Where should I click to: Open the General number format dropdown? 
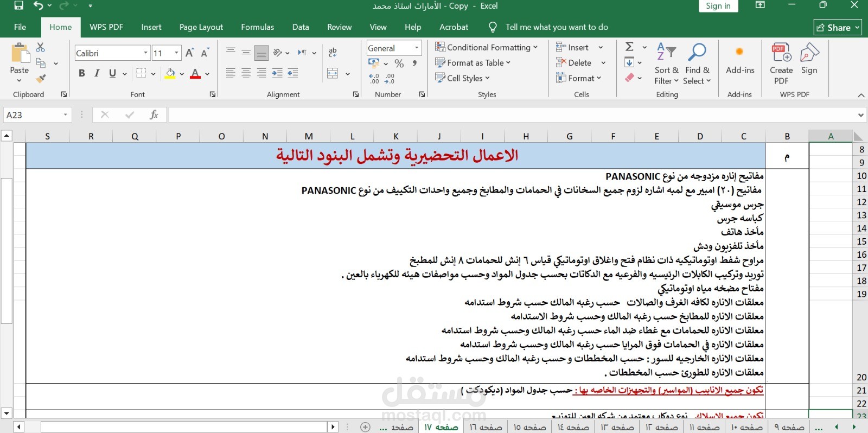tap(417, 48)
